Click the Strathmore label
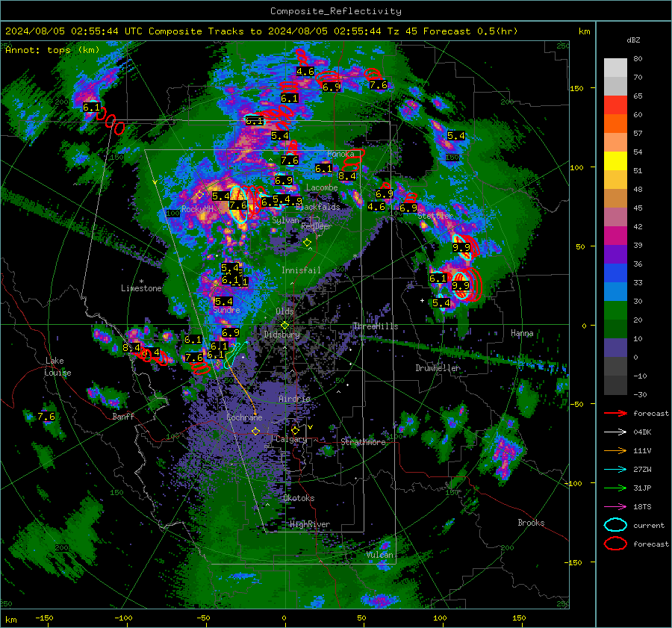 [x=364, y=442]
